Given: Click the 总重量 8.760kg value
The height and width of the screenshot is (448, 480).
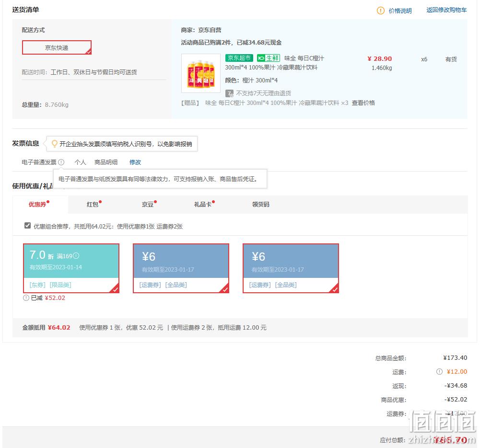Looking at the screenshot, I should pyautogui.click(x=57, y=104).
